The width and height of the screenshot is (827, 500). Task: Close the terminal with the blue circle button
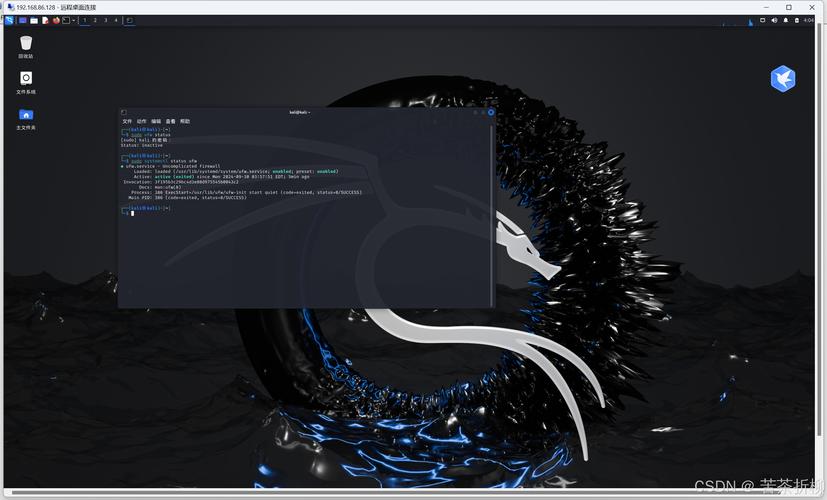tap(491, 112)
